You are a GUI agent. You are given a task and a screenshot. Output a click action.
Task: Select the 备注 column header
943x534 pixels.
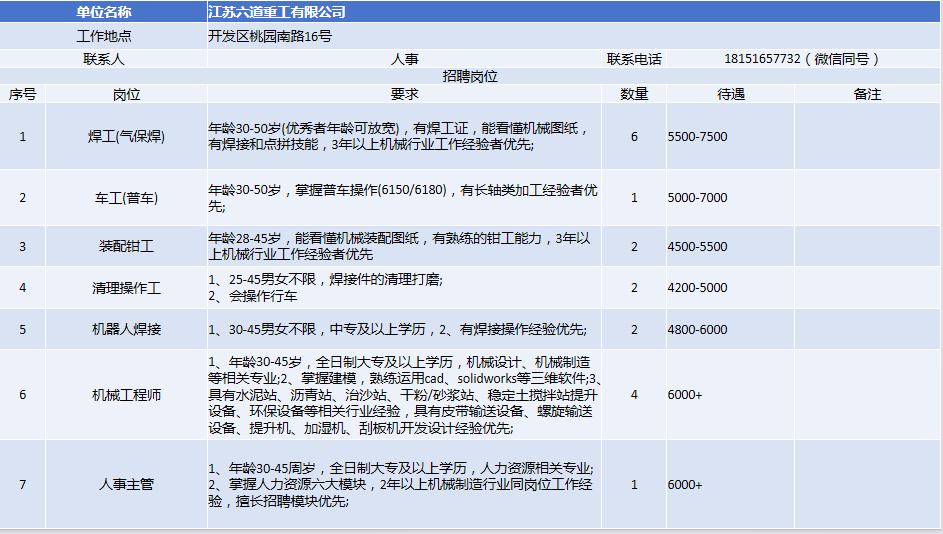click(867, 94)
